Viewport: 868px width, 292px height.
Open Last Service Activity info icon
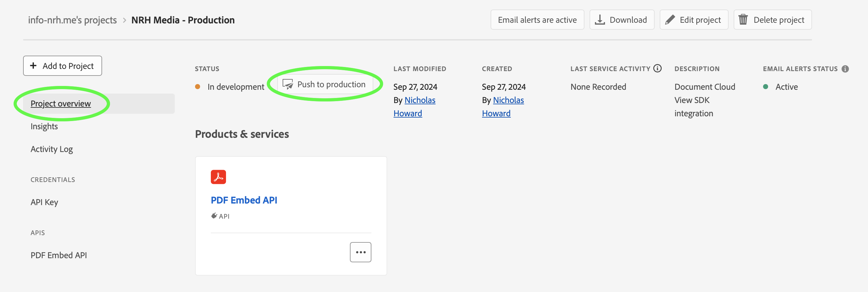click(657, 68)
